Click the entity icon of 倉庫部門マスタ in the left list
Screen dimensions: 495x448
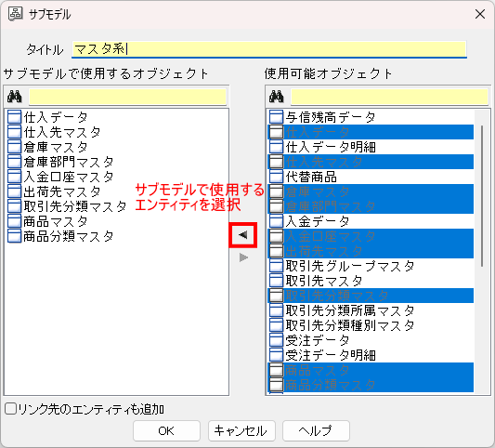14,162
